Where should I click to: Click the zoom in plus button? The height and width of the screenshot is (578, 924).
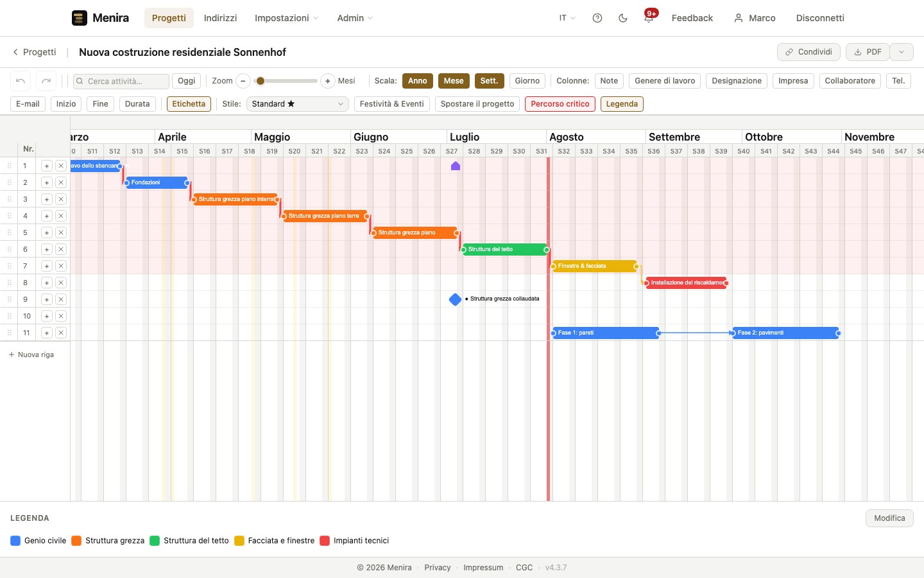point(327,81)
